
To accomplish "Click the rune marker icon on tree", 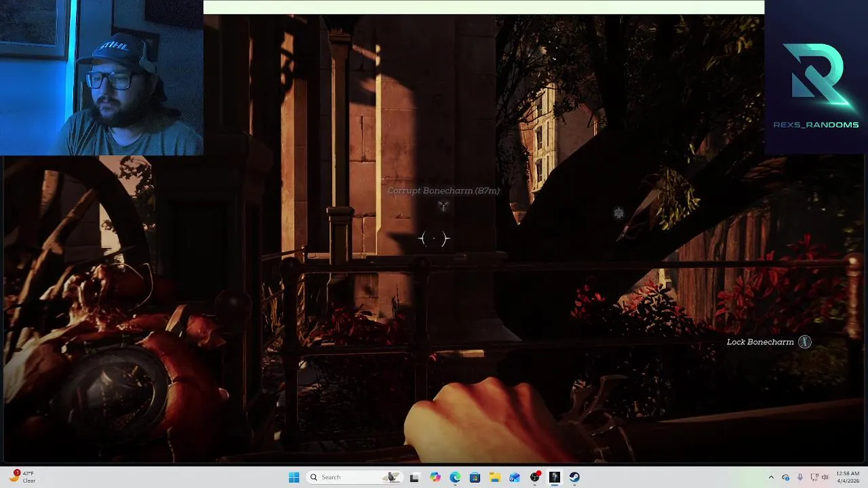I will [x=618, y=213].
